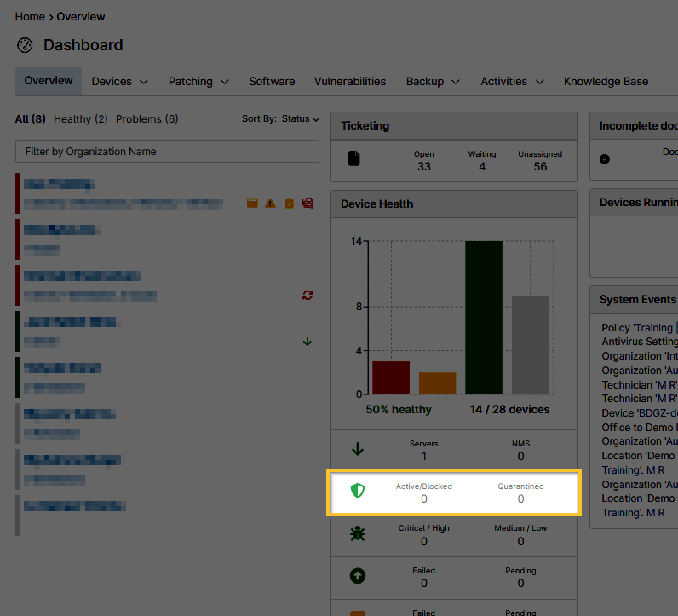Open the Sort By Status dropdown
The width and height of the screenshot is (678, 616).
tap(280, 119)
